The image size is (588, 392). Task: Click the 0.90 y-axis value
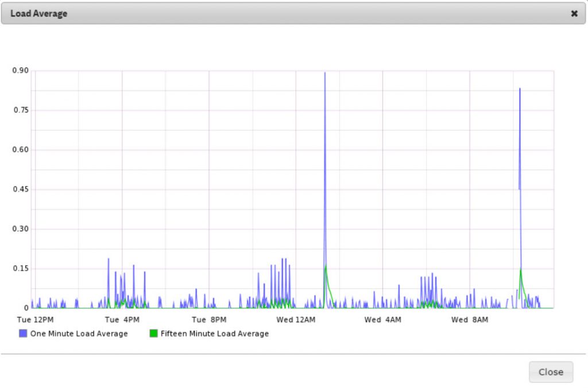point(21,71)
